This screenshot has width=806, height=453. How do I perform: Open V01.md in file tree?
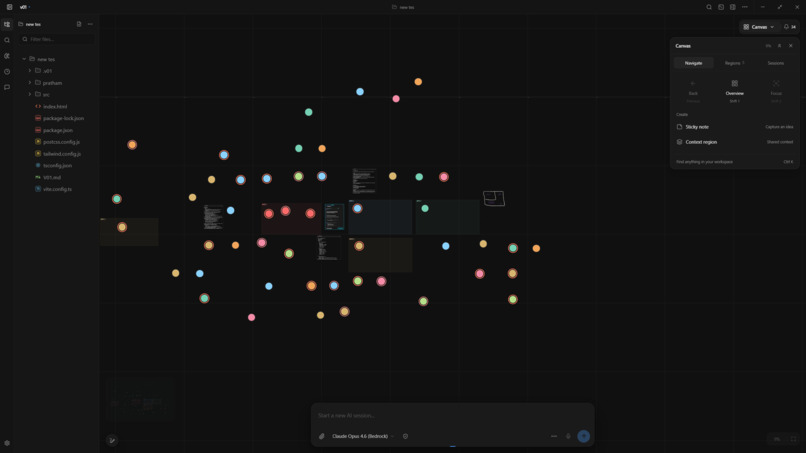click(x=52, y=177)
